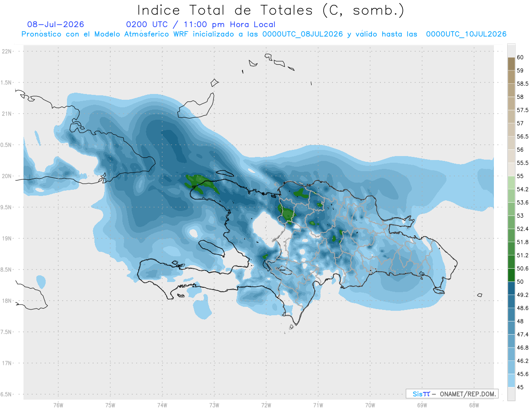Click the dark green swatch just above 50

[511, 275]
